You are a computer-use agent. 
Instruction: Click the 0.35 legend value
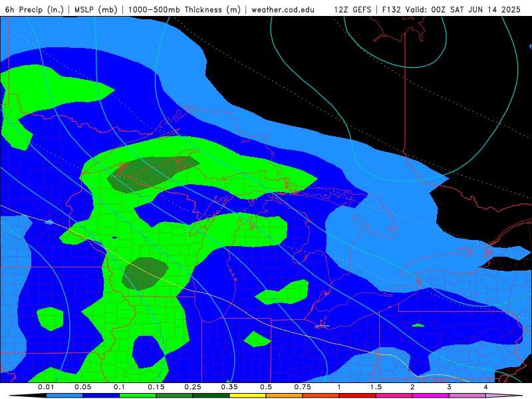click(x=229, y=387)
